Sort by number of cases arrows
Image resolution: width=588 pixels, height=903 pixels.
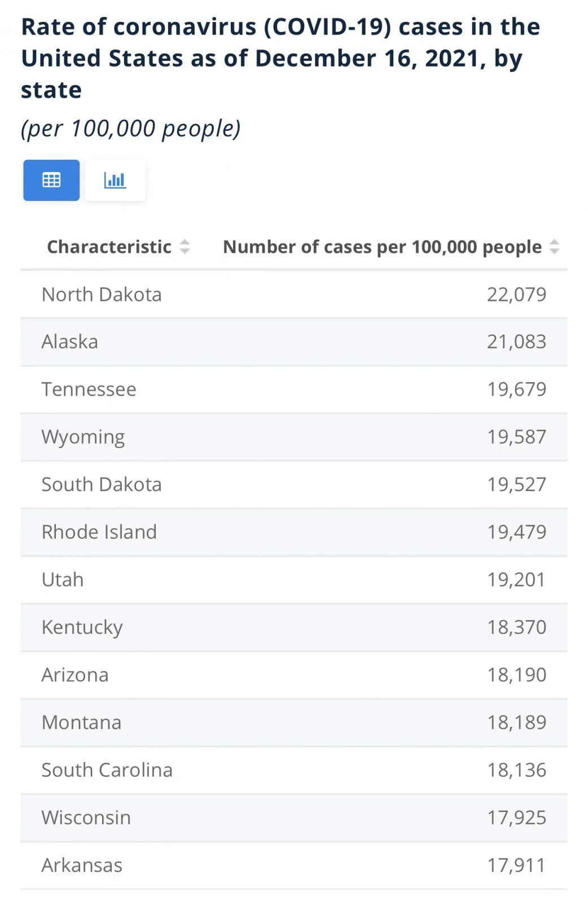(x=554, y=247)
